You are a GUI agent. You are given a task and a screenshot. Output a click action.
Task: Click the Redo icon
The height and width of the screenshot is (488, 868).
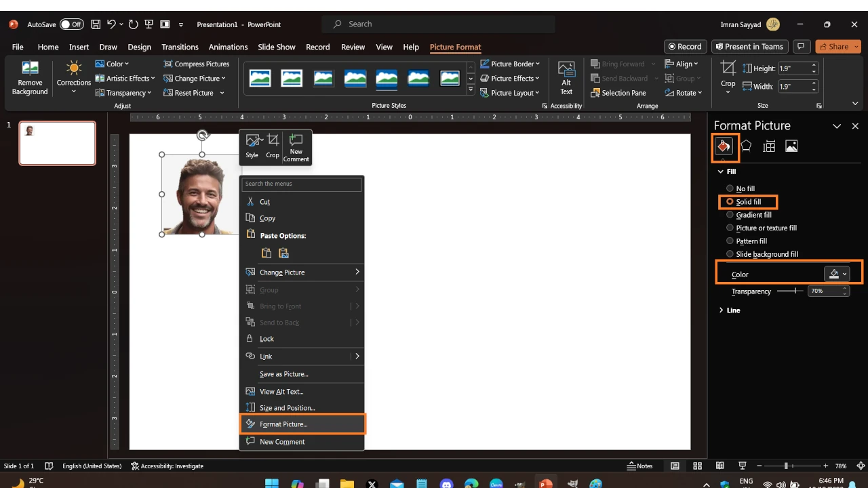click(x=133, y=24)
